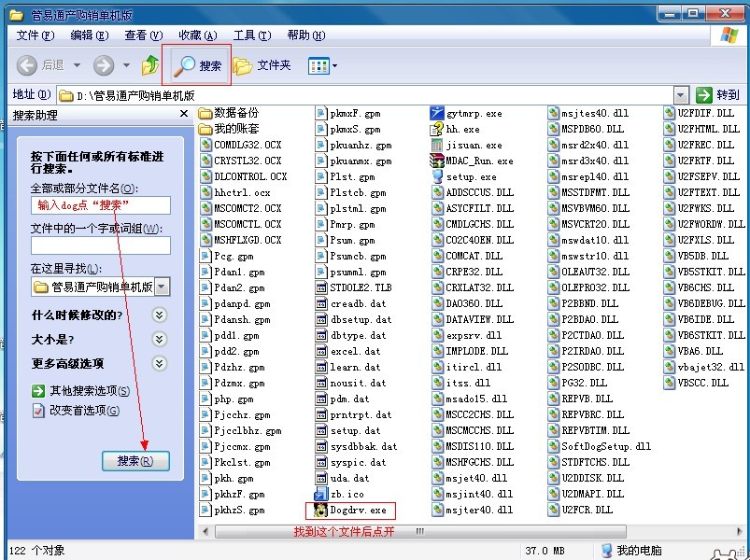This screenshot has height=560, width=750.
Task: Click 改变首选项(G) link
Action: pyautogui.click(x=85, y=411)
